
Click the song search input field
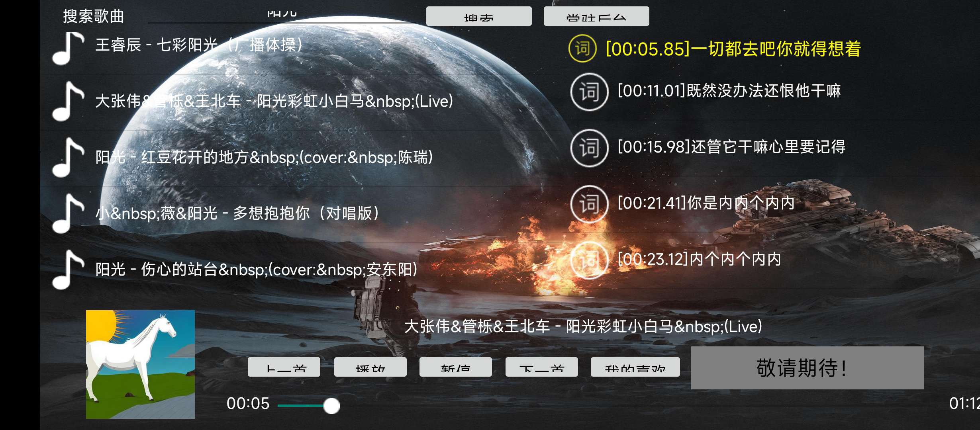point(282,15)
